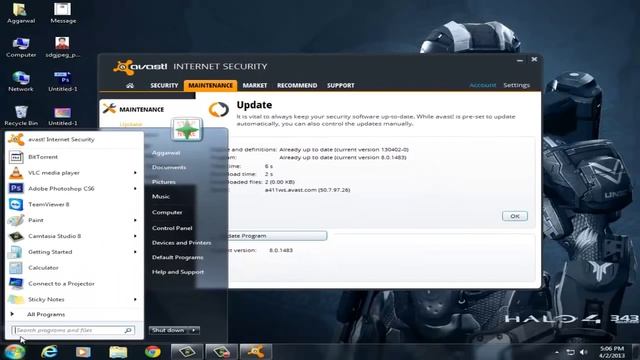Open the Computer desktop icon
Image resolution: width=640 pixels, height=360 pixels.
pyautogui.click(x=21, y=47)
